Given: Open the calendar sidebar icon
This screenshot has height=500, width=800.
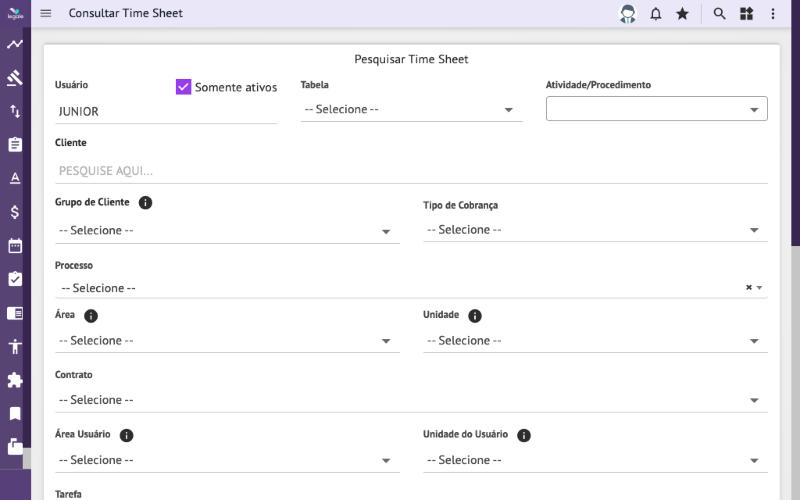Looking at the screenshot, I should pos(15,246).
